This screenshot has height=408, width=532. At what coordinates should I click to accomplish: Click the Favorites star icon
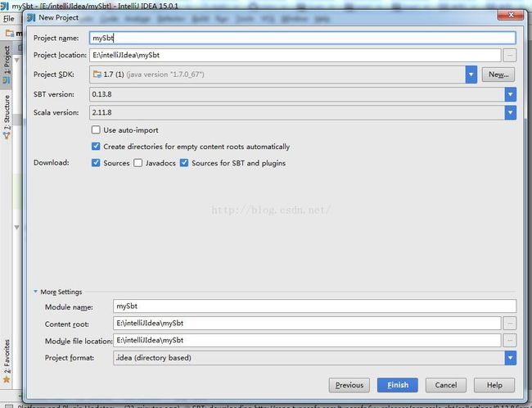pos(7,379)
